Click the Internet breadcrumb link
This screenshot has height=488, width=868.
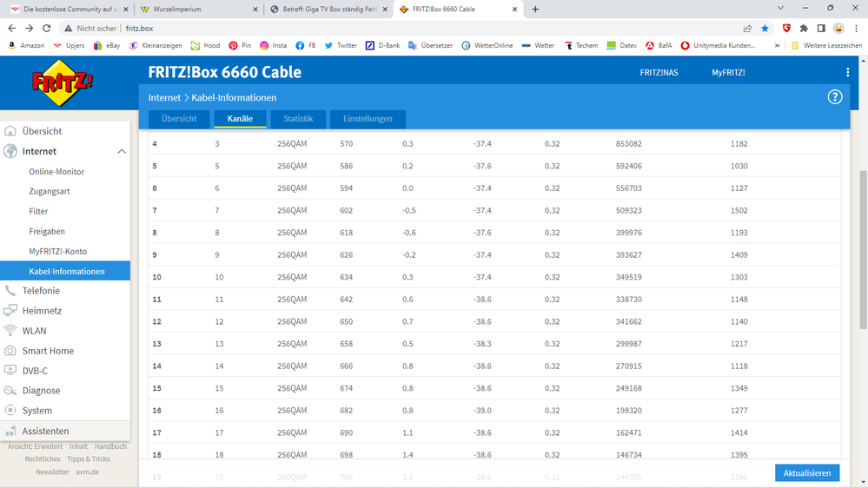pos(164,97)
